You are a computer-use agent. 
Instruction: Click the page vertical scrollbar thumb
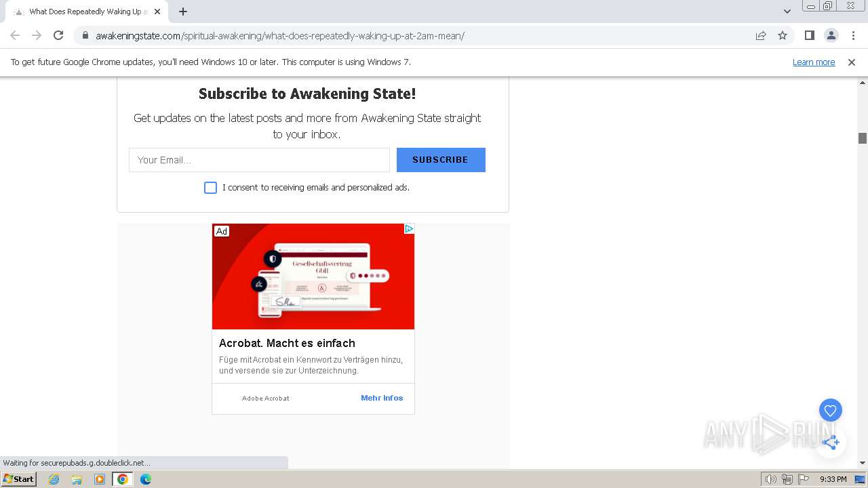click(863, 138)
